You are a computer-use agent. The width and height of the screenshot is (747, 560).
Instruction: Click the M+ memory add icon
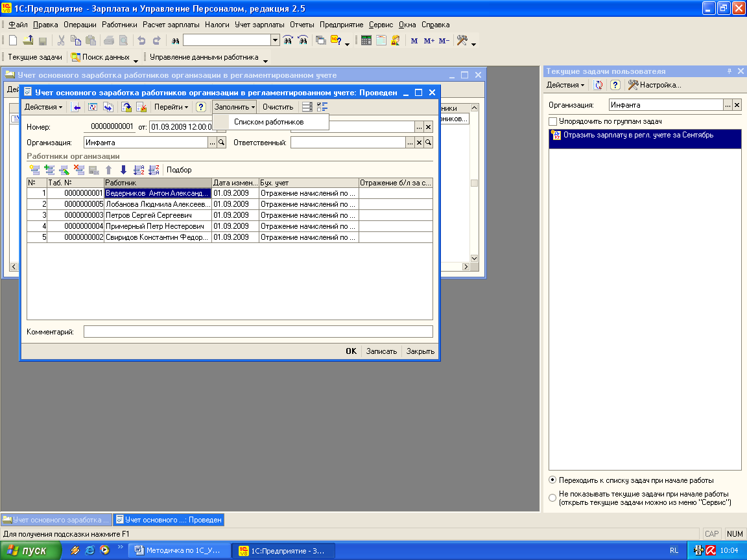pyautogui.click(x=429, y=41)
